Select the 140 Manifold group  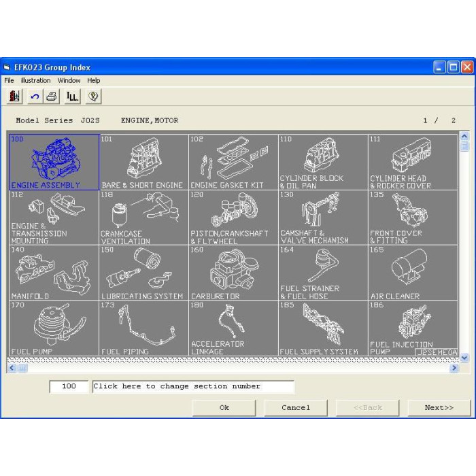[x=54, y=273]
